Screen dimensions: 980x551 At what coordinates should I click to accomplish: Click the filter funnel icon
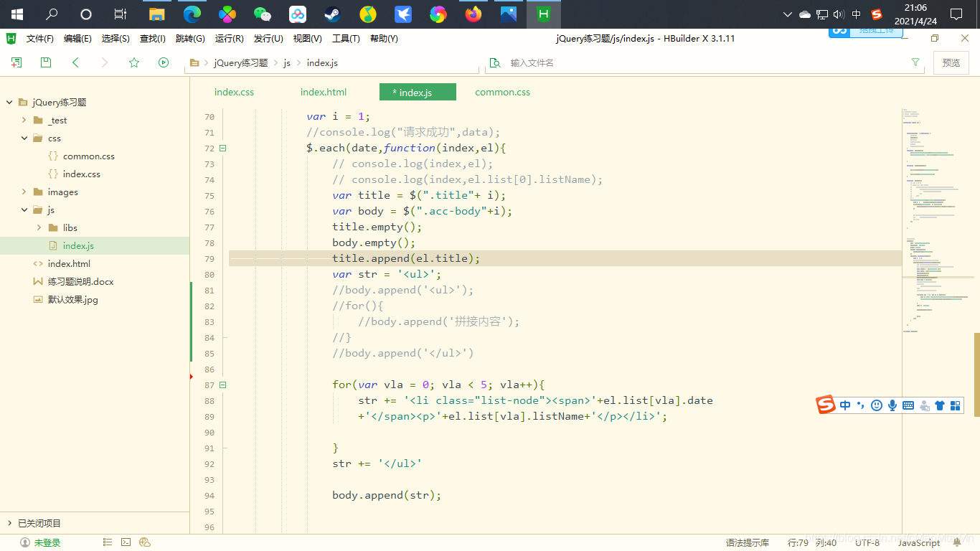click(915, 62)
